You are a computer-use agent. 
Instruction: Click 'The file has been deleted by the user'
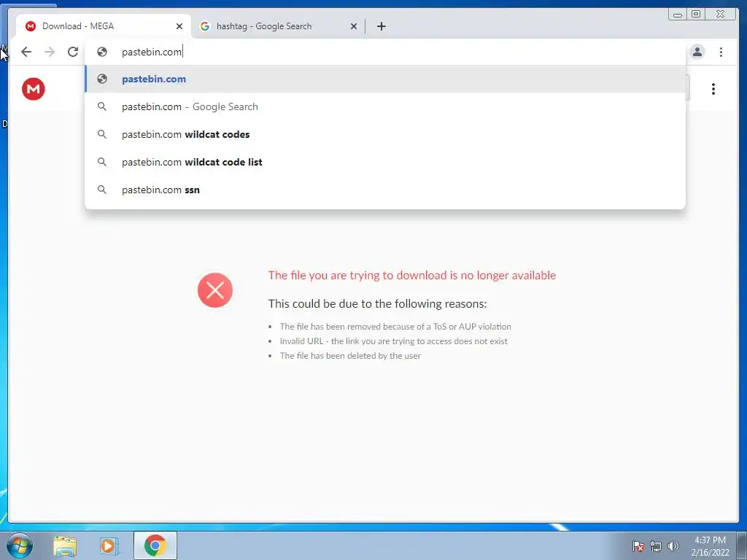350,356
